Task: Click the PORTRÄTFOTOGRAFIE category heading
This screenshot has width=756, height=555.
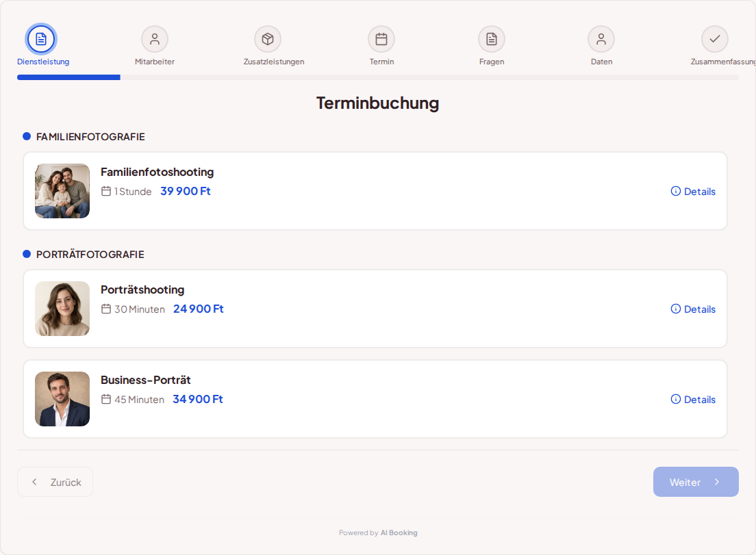Action: tap(90, 255)
